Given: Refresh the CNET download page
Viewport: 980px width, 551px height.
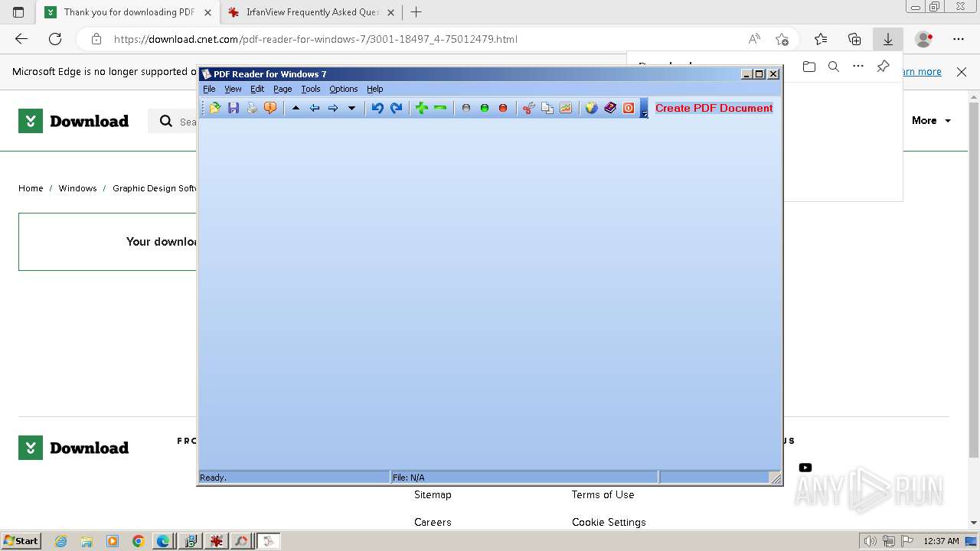Looking at the screenshot, I should (x=55, y=39).
